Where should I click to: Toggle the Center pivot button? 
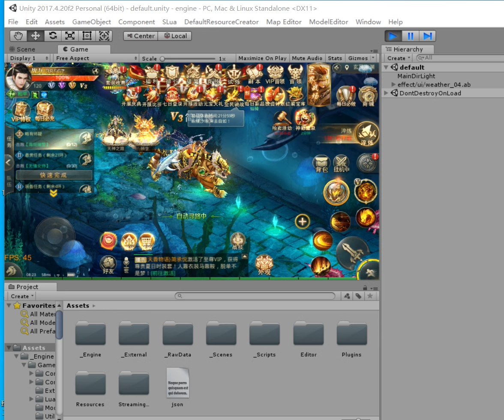coord(141,36)
